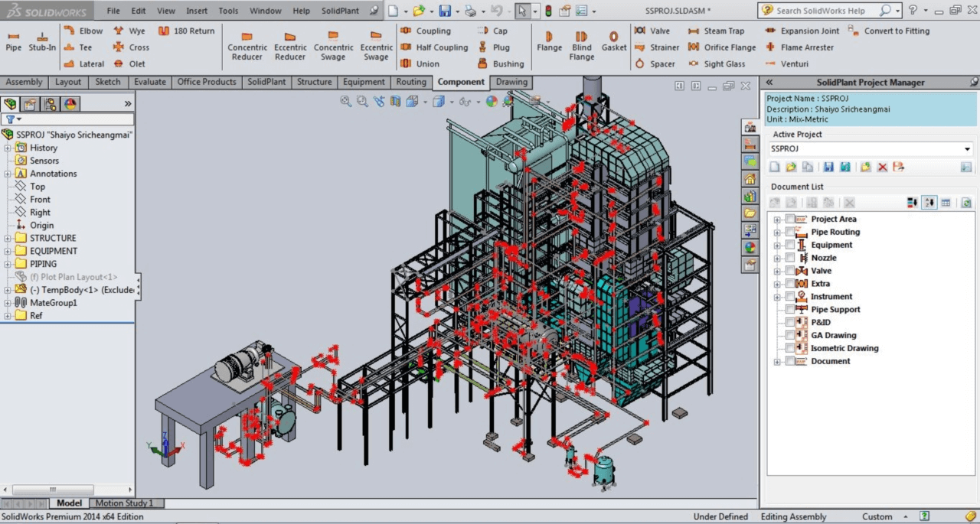
Task: Choose the Tee fitting
Action: click(78, 47)
